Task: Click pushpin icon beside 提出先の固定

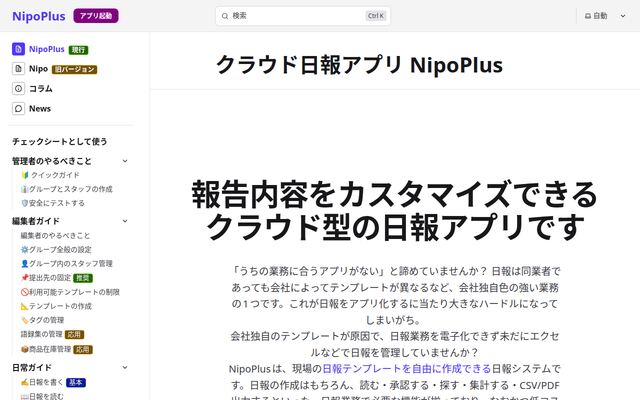Action: pyautogui.click(x=24, y=278)
